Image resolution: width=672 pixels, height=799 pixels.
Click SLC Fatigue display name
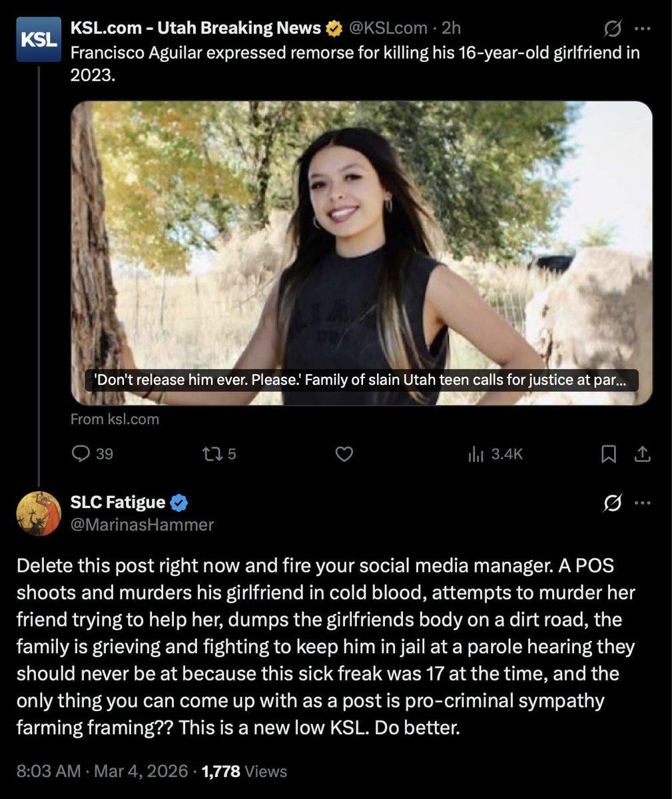pyautogui.click(x=118, y=502)
